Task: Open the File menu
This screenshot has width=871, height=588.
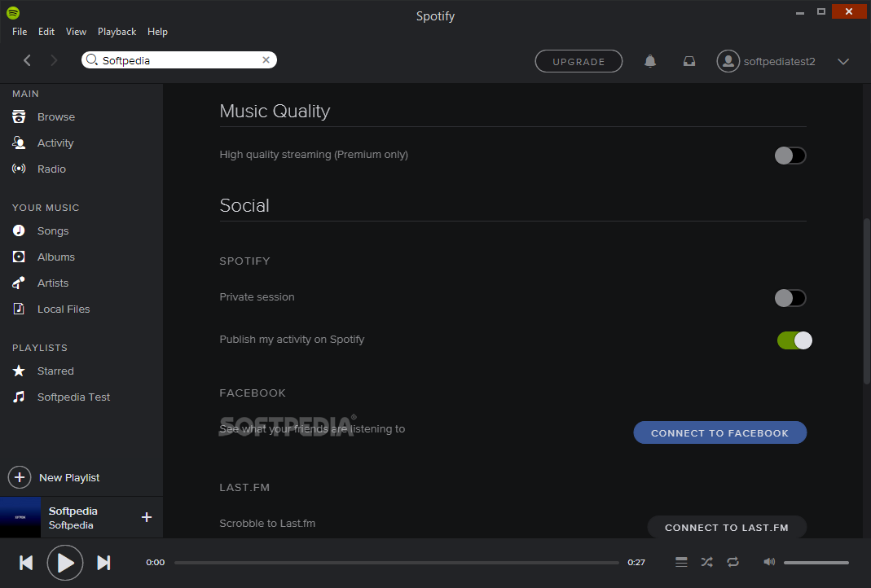Action: coord(20,32)
